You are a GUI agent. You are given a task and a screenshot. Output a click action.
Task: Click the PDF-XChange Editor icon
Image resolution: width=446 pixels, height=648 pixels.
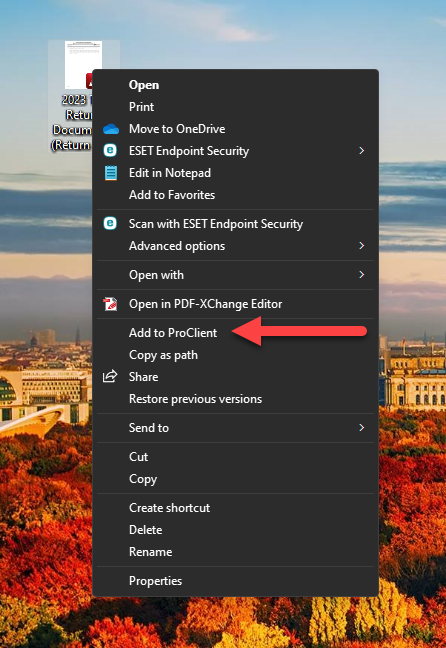coord(110,304)
